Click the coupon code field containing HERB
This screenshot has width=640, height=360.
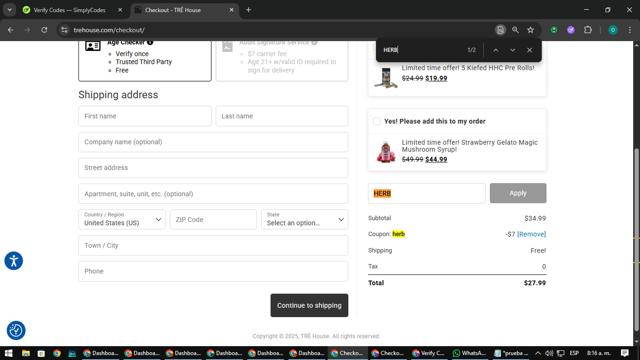pyautogui.click(x=427, y=193)
